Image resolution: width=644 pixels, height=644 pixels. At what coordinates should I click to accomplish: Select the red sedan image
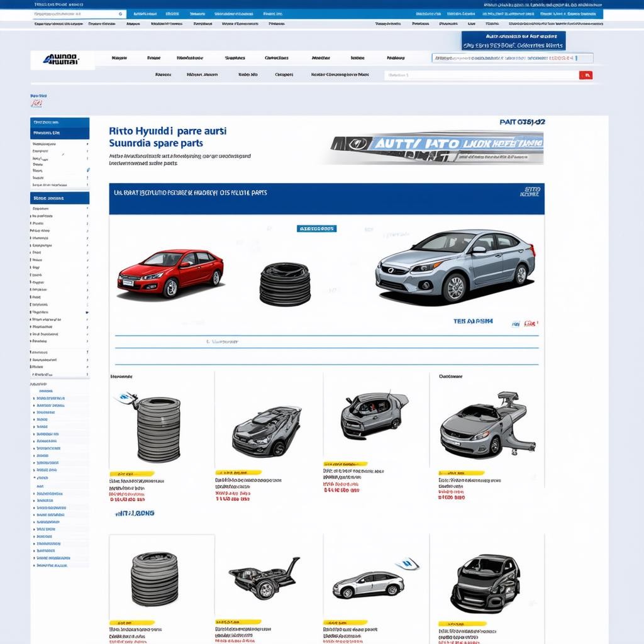pyautogui.click(x=170, y=273)
